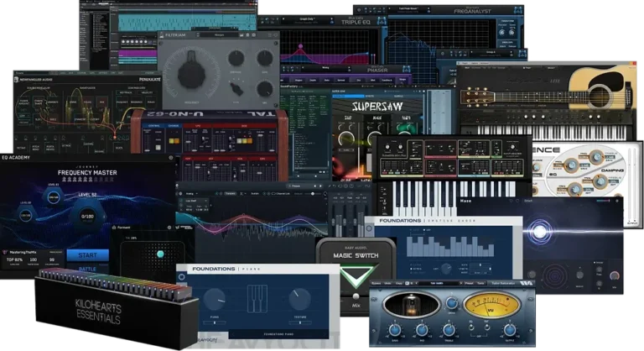Image resolution: width=644 pixels, height=351 pixels.
Task: Click Filterjam settings gear icon
Action: click(x=254, y=35)
